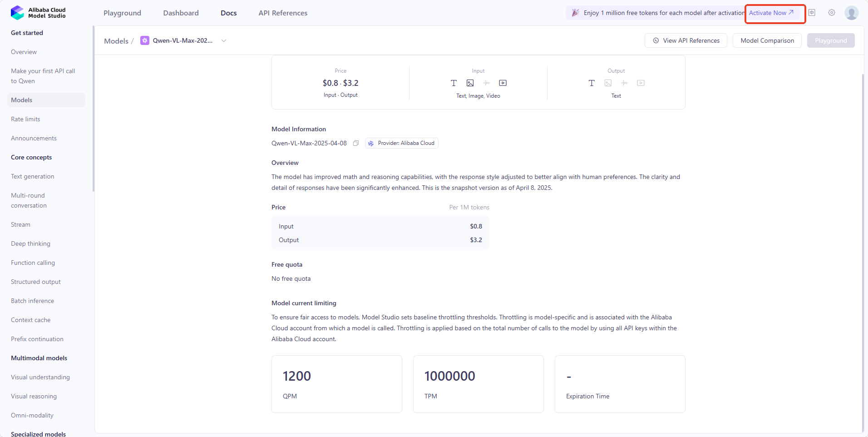Image resolution: width=868 pixels, height=437 pixels.
Task: Switch to the Playground tab
Action: tap(122, 13)
